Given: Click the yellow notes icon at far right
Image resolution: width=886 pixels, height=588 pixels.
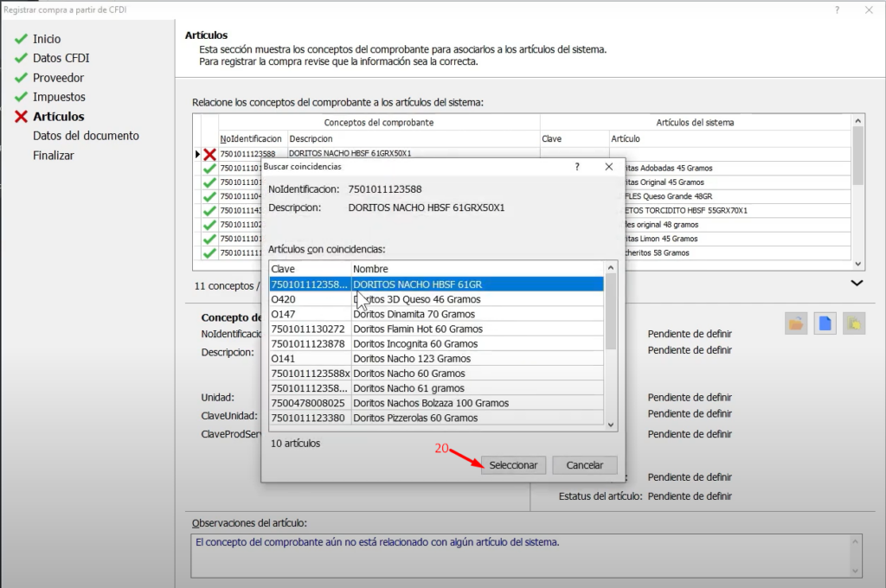Looking at the screenshot, I should (x=854, y=323).
